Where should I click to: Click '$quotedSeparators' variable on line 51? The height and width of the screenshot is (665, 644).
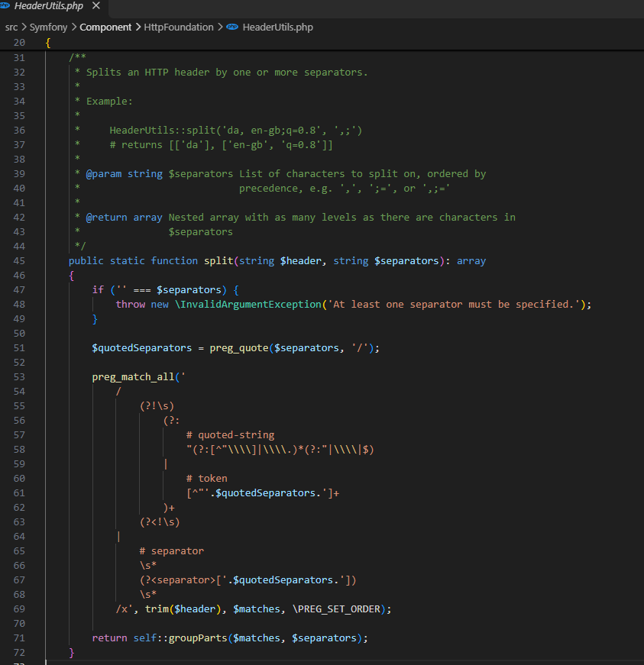pos(141,348)
